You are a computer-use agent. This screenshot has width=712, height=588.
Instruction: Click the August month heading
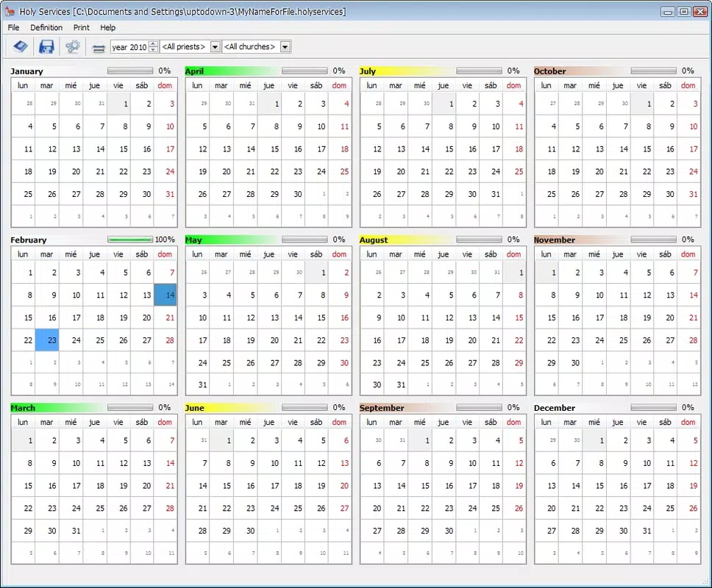click(374, 240)
